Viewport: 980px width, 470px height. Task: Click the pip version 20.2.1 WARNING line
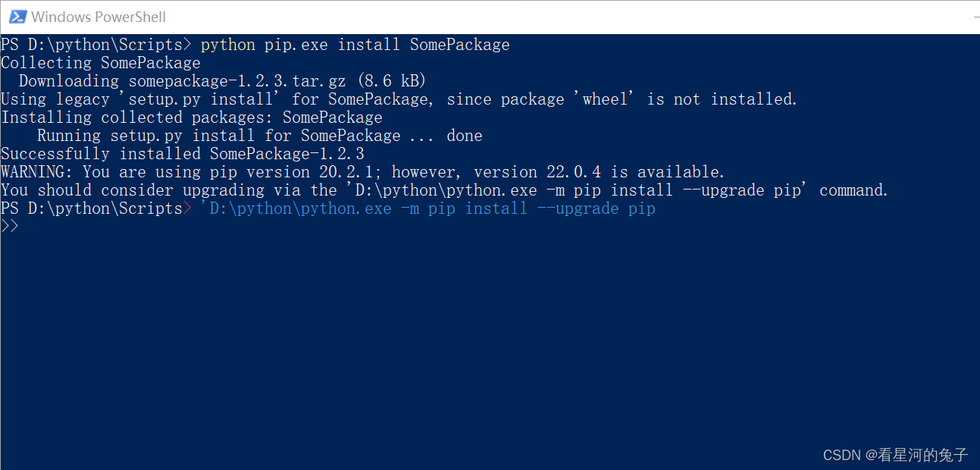227,171
